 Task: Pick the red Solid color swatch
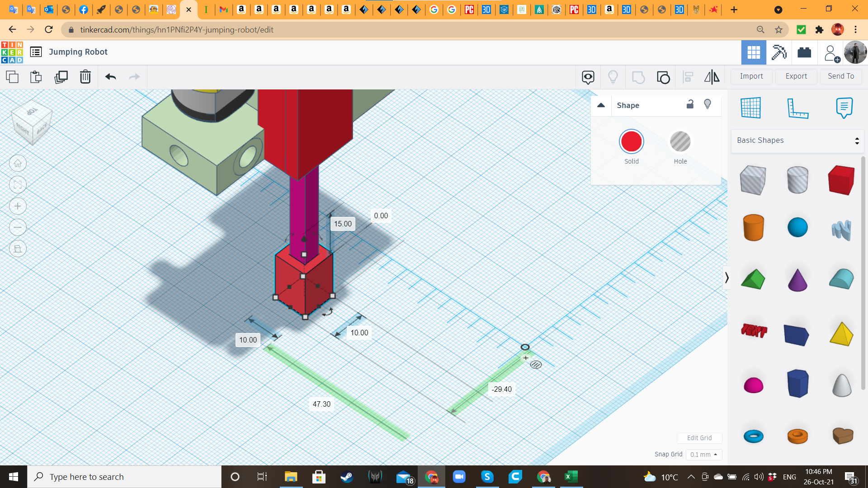tap(631, 142)
